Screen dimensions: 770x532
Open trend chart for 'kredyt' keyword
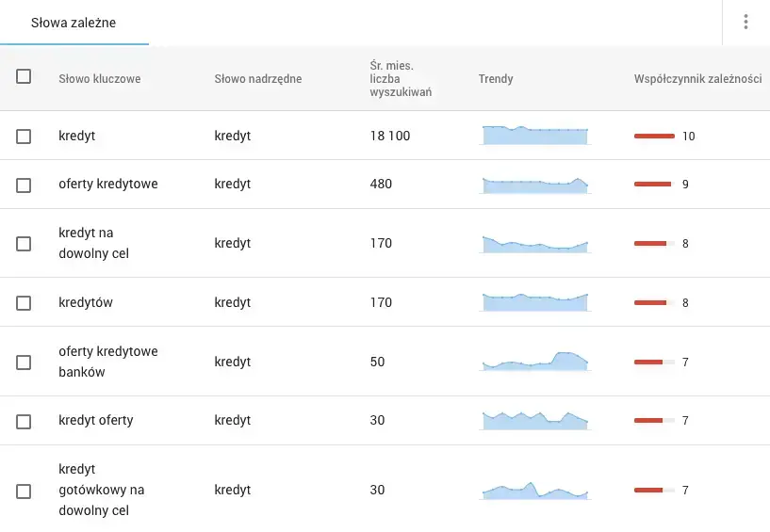point(534,136)
